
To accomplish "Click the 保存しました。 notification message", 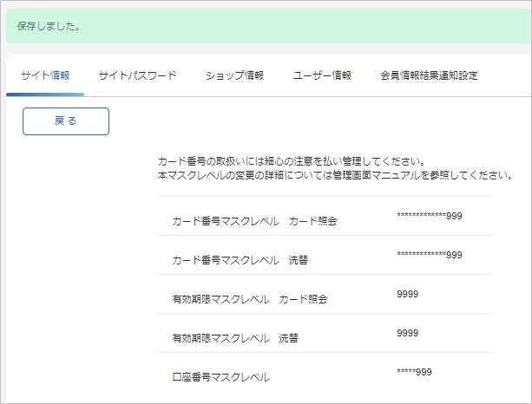I will pos(49,26).
